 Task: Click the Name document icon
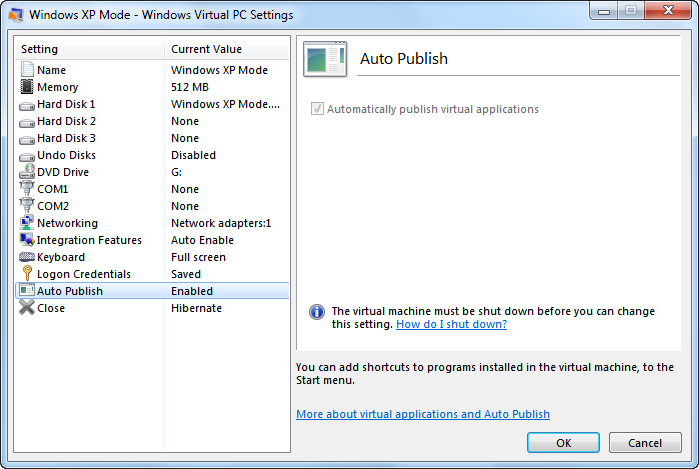pyautogui.click(x=27, y=70)
